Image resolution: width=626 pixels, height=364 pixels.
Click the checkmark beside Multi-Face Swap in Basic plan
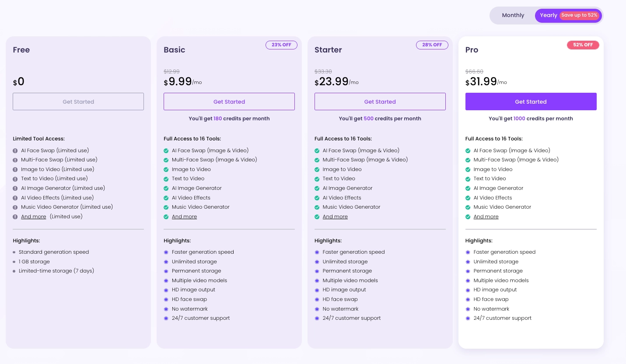[x=166, y=160]
